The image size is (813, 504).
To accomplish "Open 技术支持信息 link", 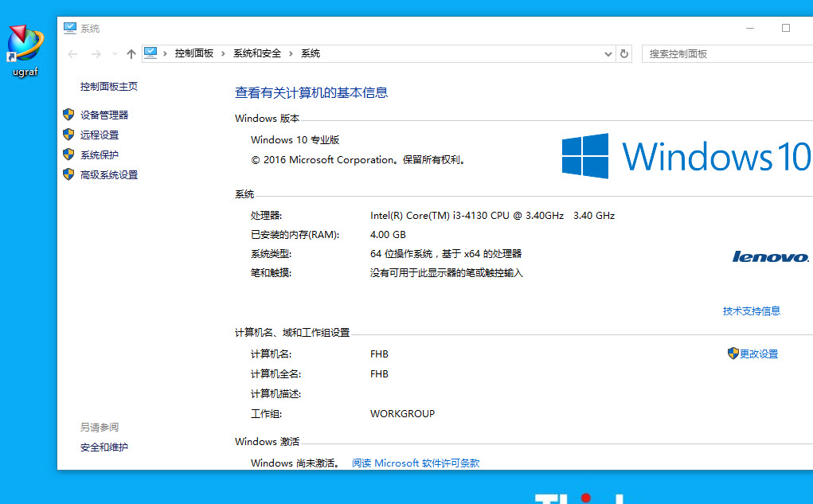I will click(752, 311).
